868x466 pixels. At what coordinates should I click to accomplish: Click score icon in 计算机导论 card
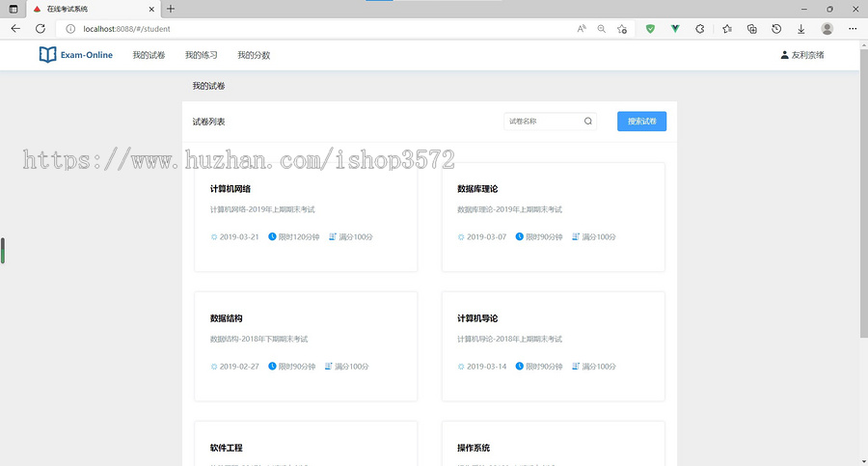576,367
